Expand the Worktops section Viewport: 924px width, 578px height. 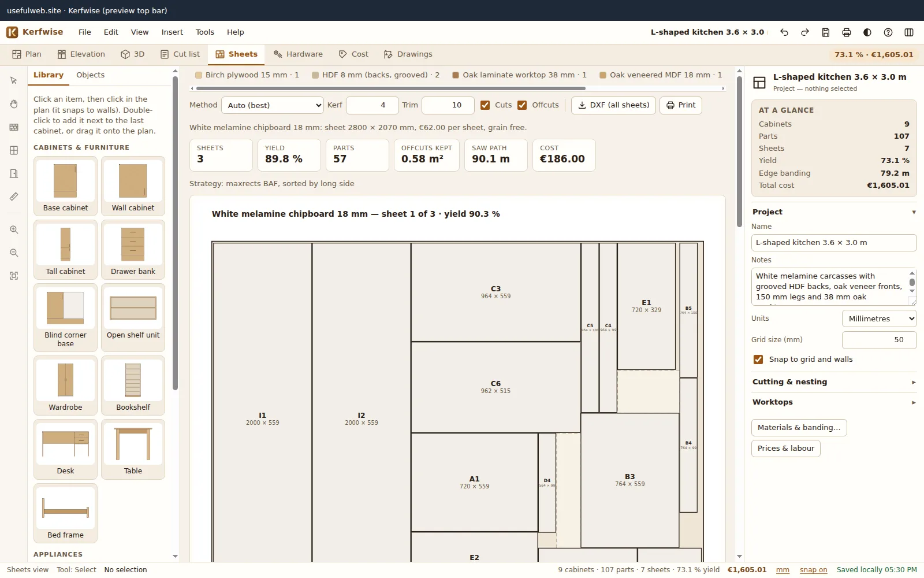point(834,402)
